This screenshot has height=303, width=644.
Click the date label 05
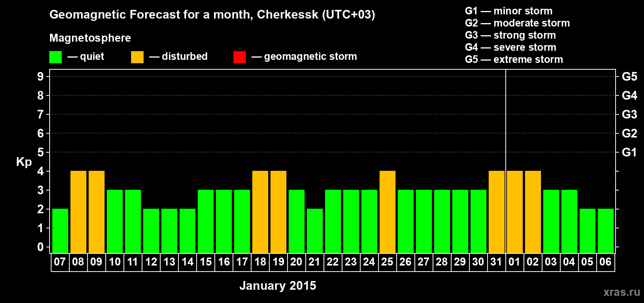pyautogui.click(x=587, y=262)
